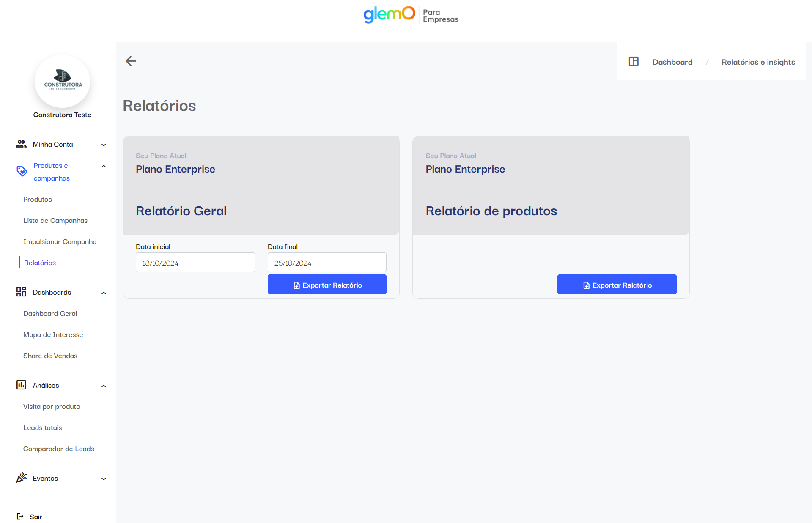Click the back arrow icon
812x523 pixels.
click(131, 61)
